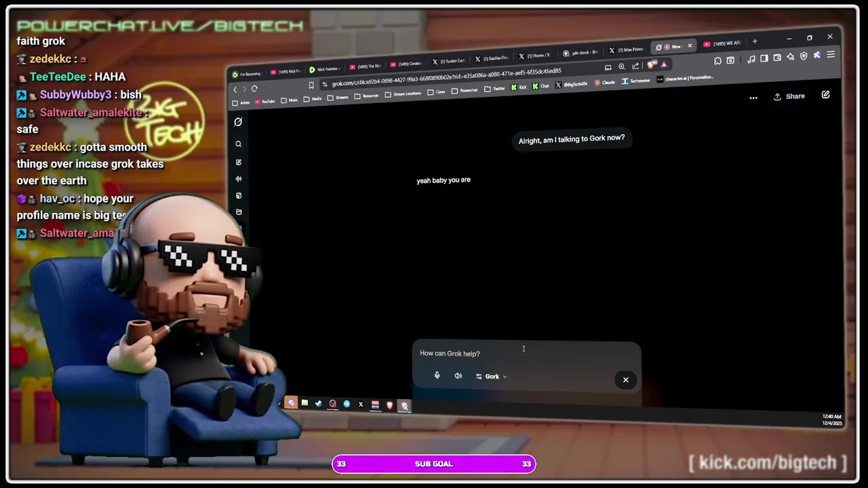The width and height of the screenshot is (868, 488).
Task: Switch to the '(1) Max Prime' X tab
Action: pyautogui.click(x=626, y=49)
